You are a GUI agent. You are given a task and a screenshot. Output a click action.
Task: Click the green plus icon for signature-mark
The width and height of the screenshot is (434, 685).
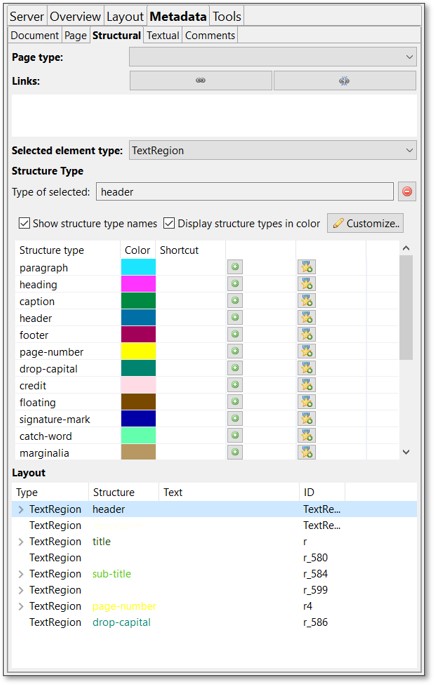(235, 419)
